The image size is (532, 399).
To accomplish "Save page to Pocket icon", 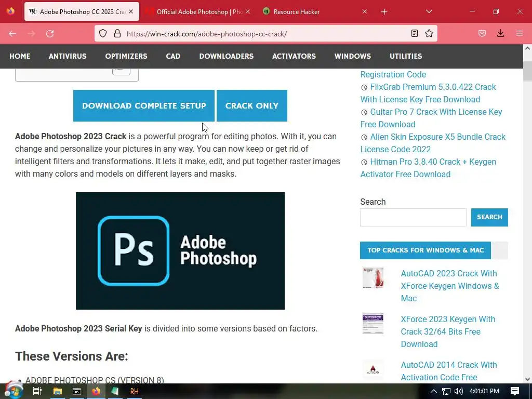I will point(482,34).
